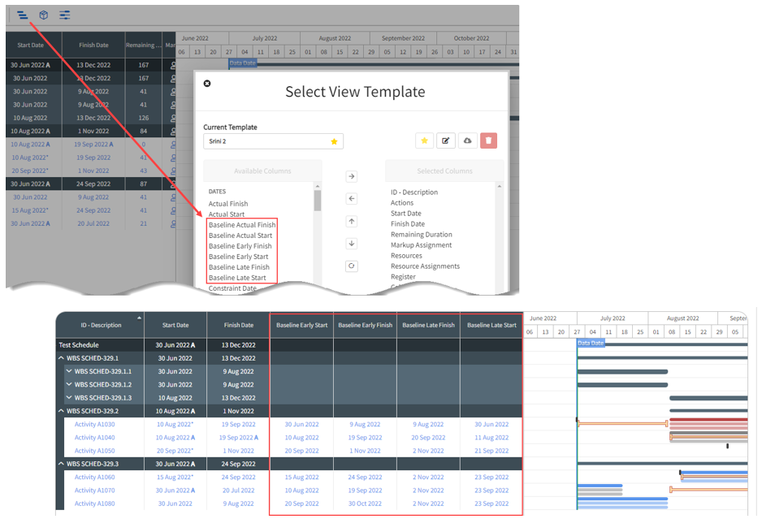Click the Remaining column header in upper table

click(x=143, y=45)
